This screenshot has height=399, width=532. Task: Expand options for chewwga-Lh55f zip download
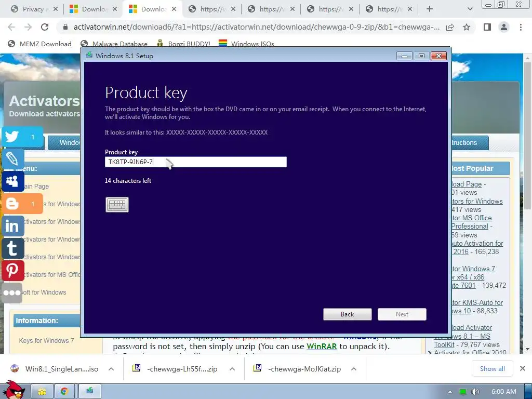click(x=232, y=369)
